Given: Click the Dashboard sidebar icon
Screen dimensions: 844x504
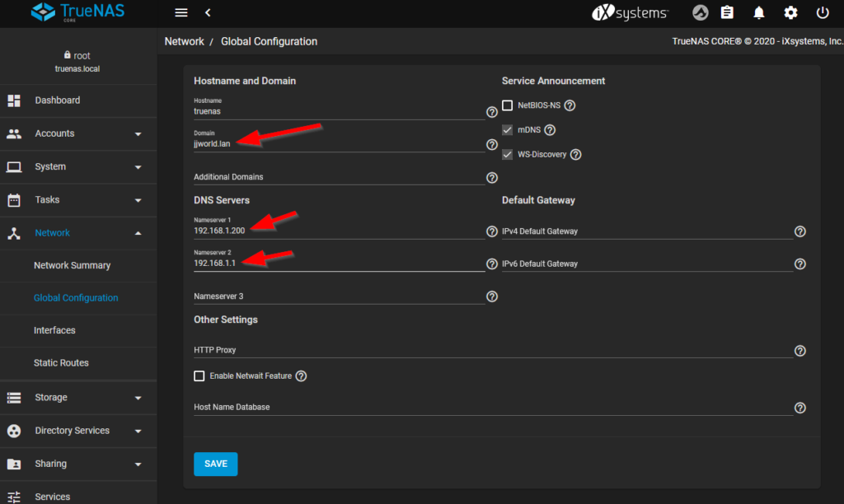Looking at the screenshot, I should pos(14,100).
